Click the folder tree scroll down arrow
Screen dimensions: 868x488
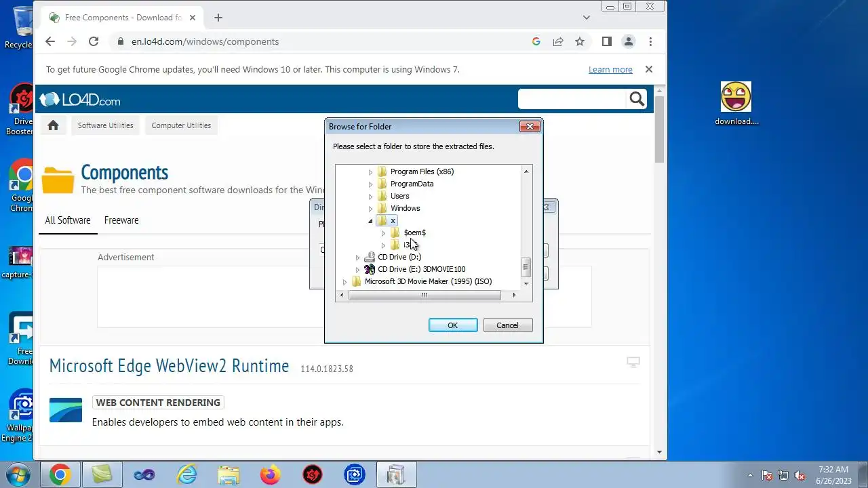(x=526, y=284)
